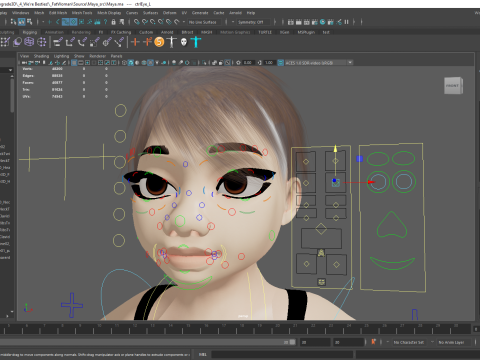Switch to the Rigging shelf tab
Screen dimensions: 480x360
point(30,32)
